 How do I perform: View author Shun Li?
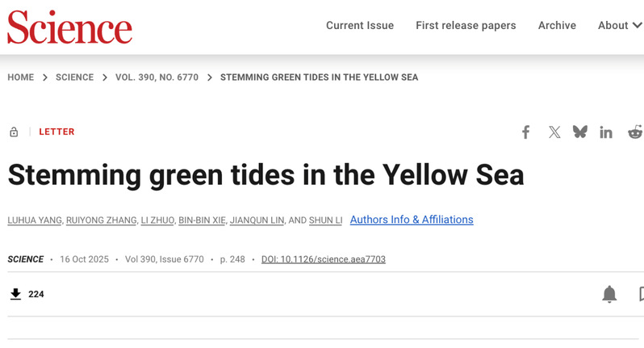tap(326, 220)
